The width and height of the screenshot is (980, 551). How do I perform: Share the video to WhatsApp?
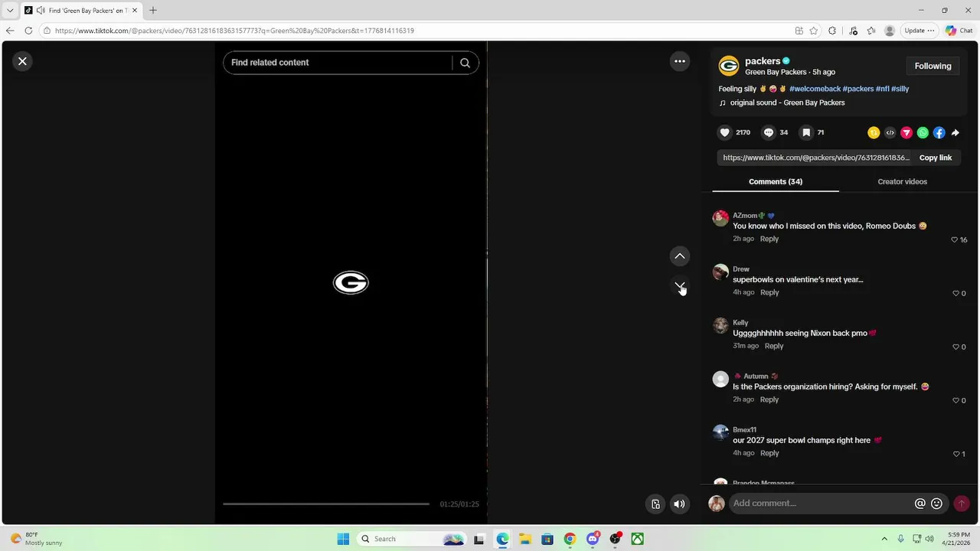click(x=923, y=132)
